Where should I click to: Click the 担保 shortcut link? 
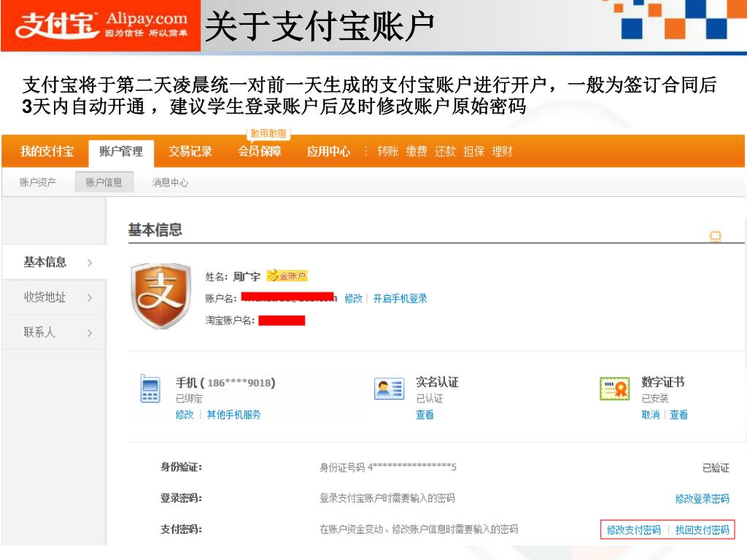pos(473,152)
